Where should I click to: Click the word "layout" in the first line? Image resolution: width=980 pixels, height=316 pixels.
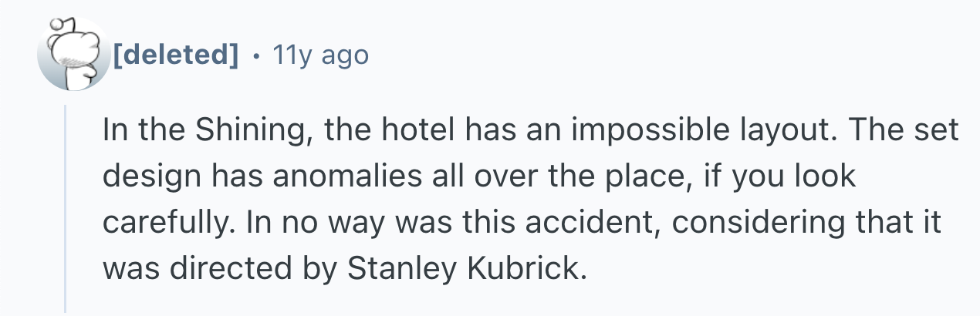click(794, 131)
